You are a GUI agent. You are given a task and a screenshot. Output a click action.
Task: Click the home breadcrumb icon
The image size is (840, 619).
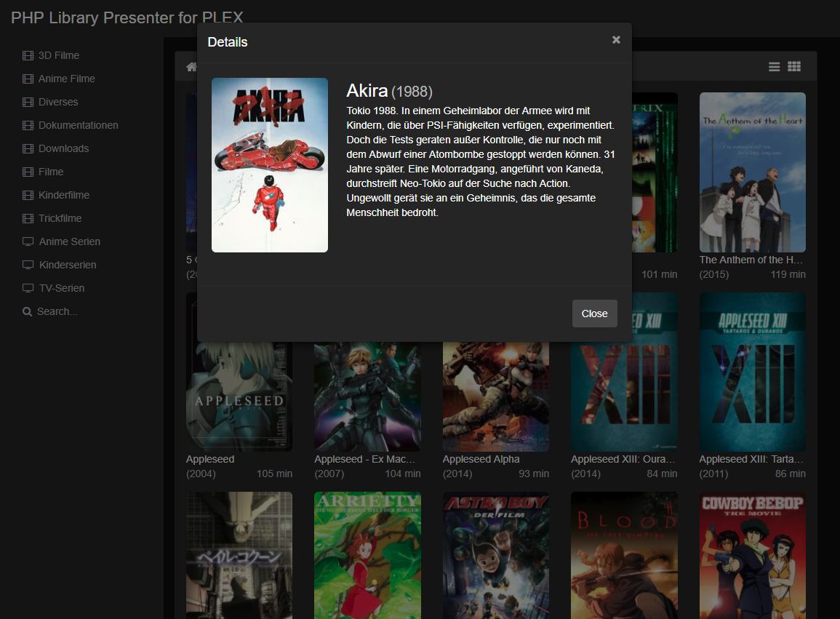coord(191,67)
